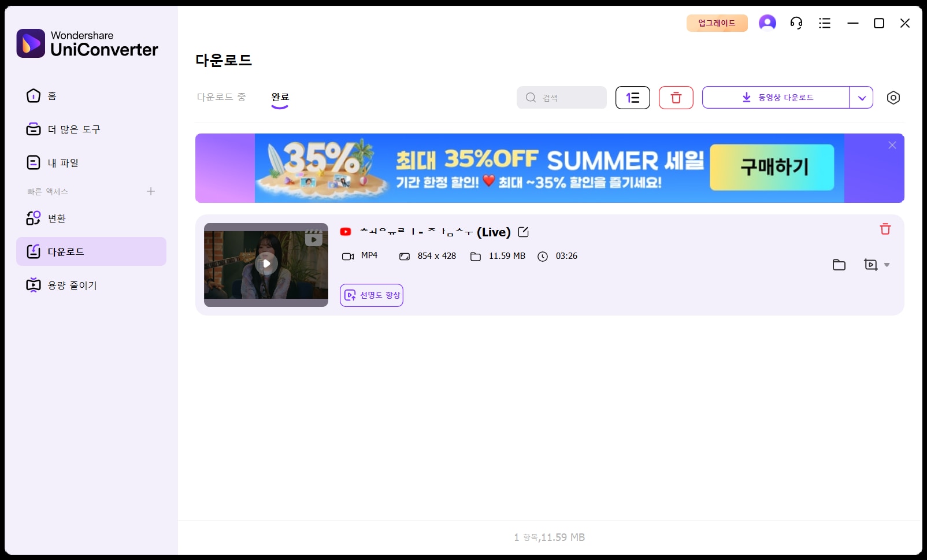
Task: Add a quick access shortcut with plus
Action: pyautogui.click(x=151, y=191)
